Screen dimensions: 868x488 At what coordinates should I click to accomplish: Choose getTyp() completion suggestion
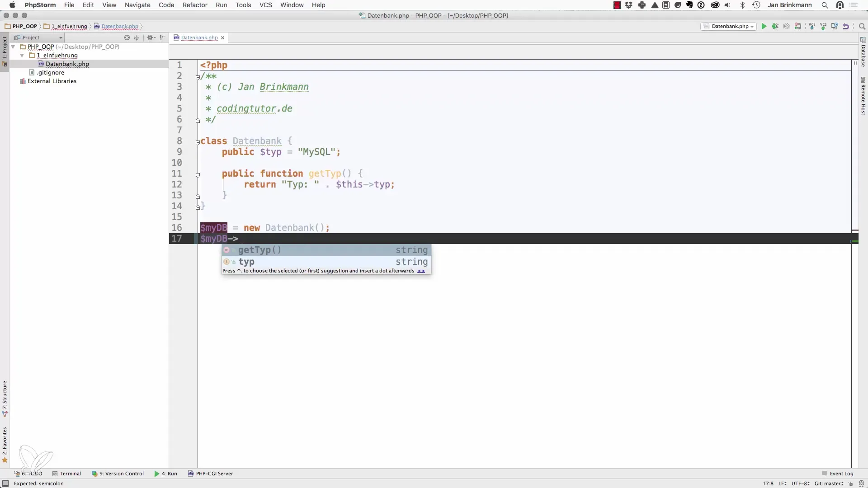326,250
